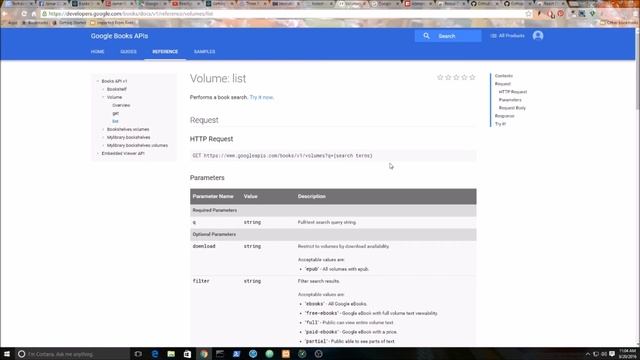Viewport: 640px width, 360px height.
Task: Open the Windows Start menu
Action: coord(7,354)
